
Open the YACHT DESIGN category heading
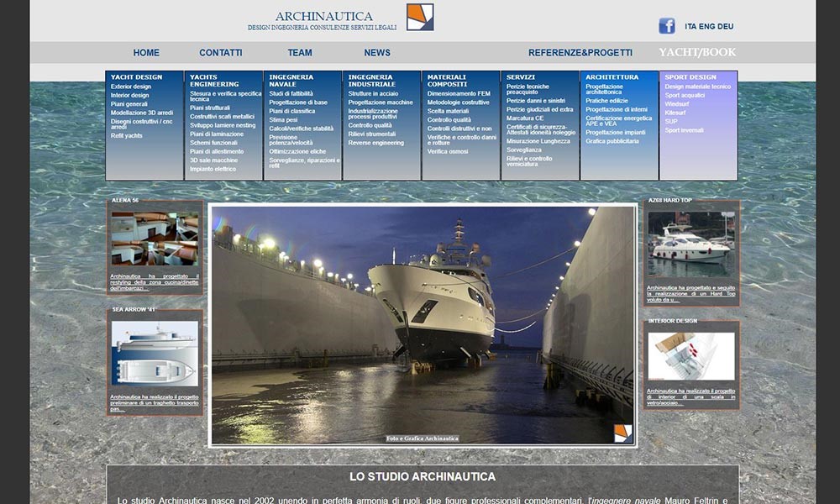coord(137,77)
